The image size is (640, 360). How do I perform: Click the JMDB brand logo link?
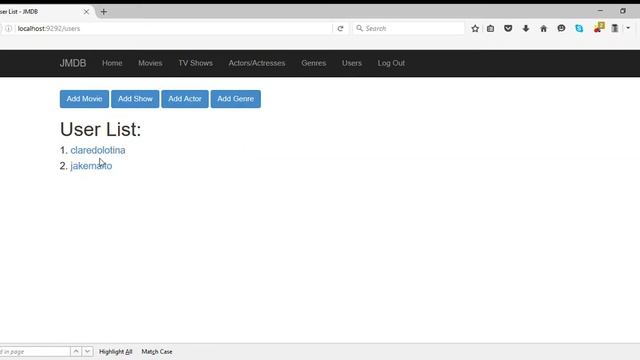tap(73, 63)
